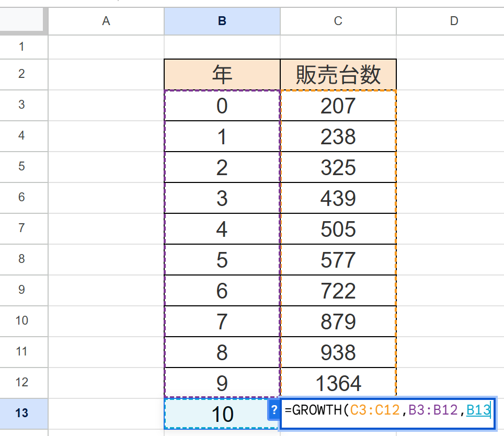The image size is (504, 436).
Task: Click the 販売台数 header cell
Action: pos(338,75)
